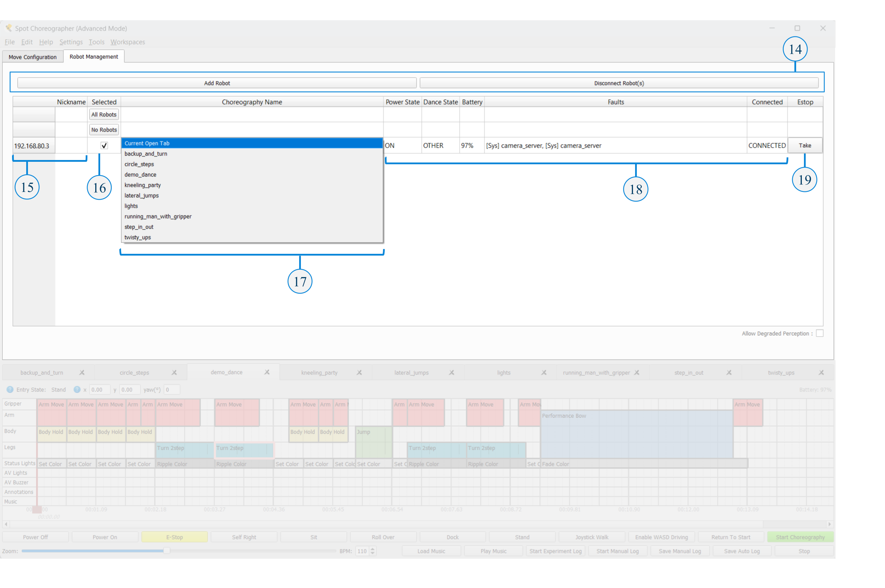This screenshot has height=588, width=885.
Task: Close the demo_dance choreography tab
Action: 267,372
